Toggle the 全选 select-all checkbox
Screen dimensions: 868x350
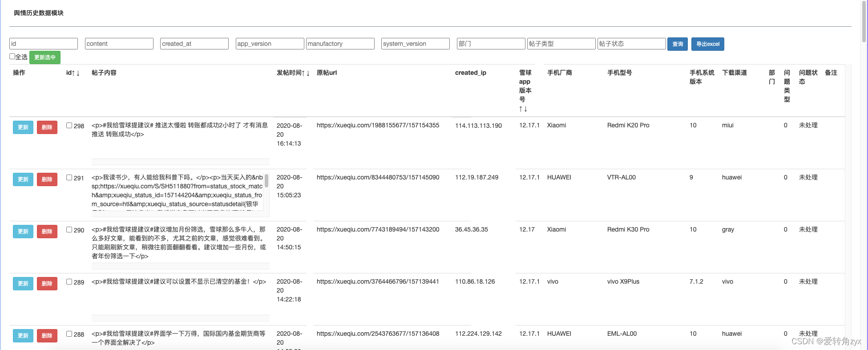(12, 57)
